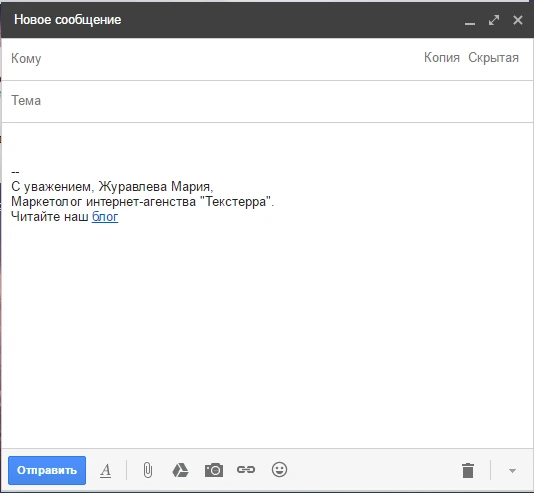Place the cursor in the empty message body above the signature
The width and height of the screenshot is (534, 493).
pos(267,146)
